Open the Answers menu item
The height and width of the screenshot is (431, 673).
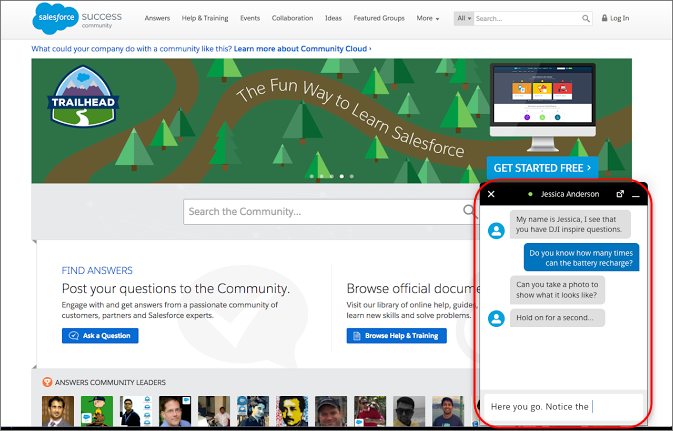[x=157, y=18]
